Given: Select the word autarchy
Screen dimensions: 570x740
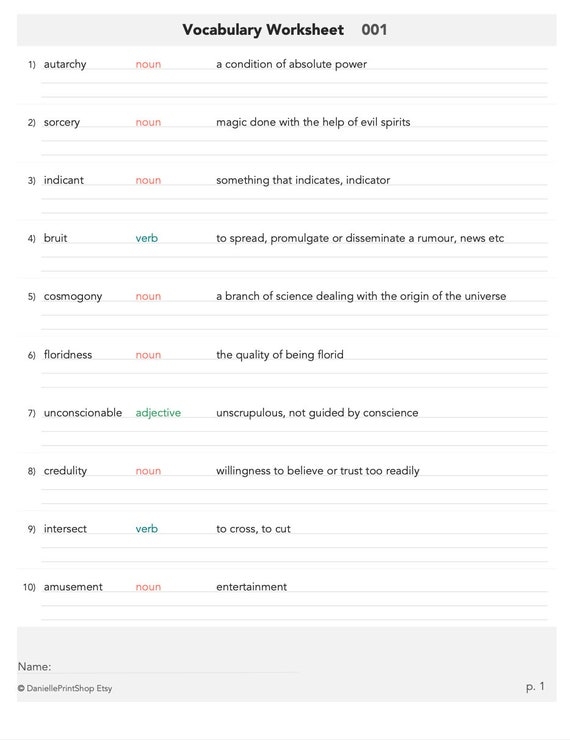Looking at the screenshot, I should click(x=65, y=64).
